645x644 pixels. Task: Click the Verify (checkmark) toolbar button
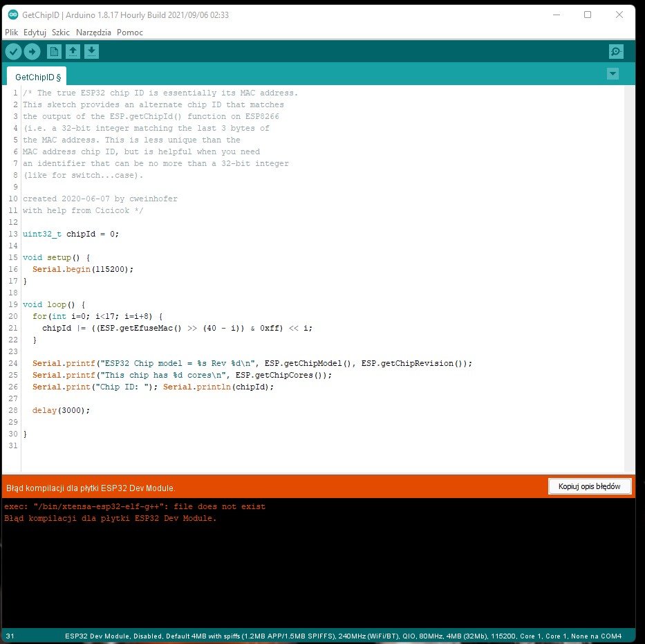click(14, 52)
